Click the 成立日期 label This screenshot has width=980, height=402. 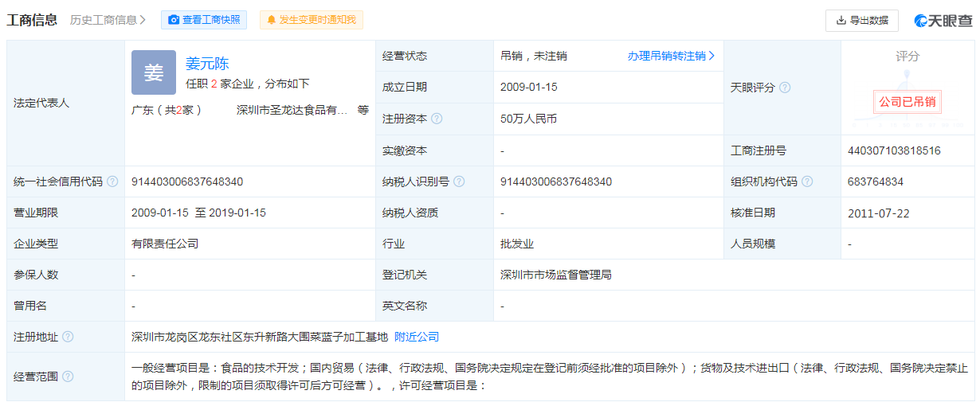tap(405, 87)
